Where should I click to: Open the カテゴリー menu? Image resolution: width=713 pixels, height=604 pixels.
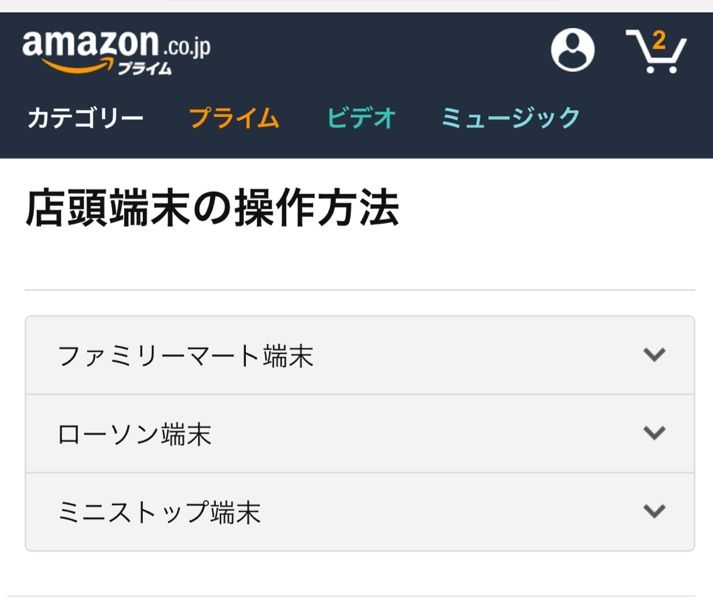coord(85,118)
